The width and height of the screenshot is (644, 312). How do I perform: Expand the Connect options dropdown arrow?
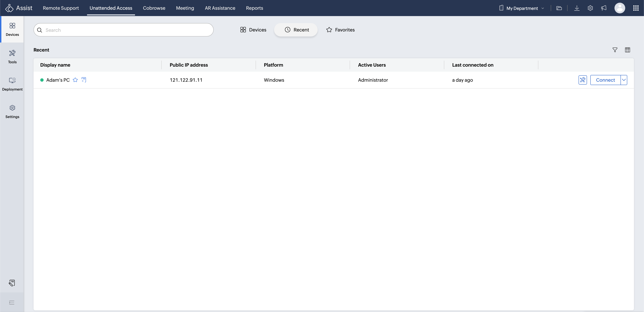pos(624,80)
